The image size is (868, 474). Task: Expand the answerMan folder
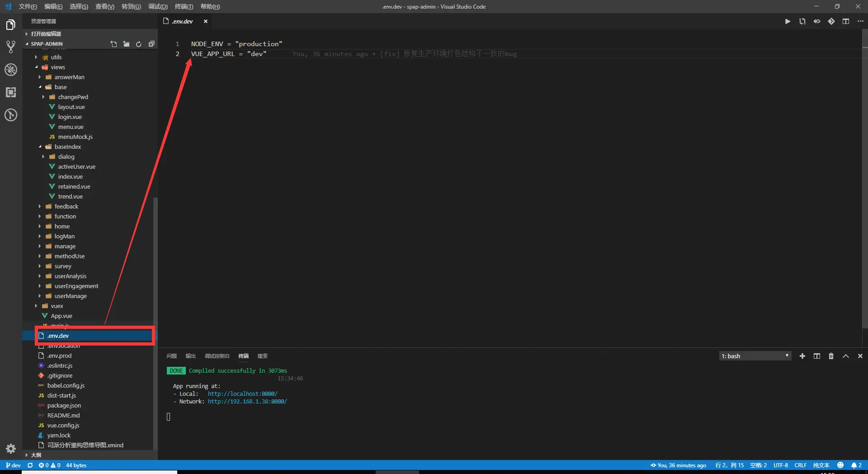[69, 77]
